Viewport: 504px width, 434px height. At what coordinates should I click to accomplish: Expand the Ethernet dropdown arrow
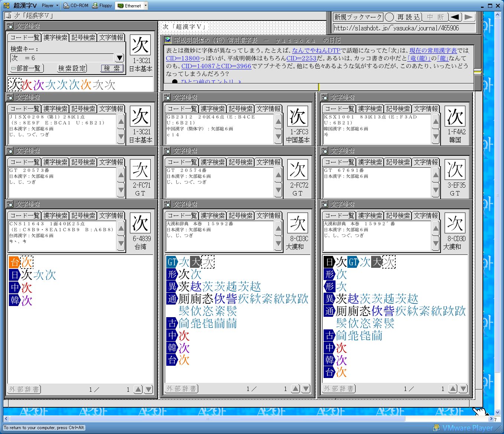pyautogui.click(x=145, y=6)
